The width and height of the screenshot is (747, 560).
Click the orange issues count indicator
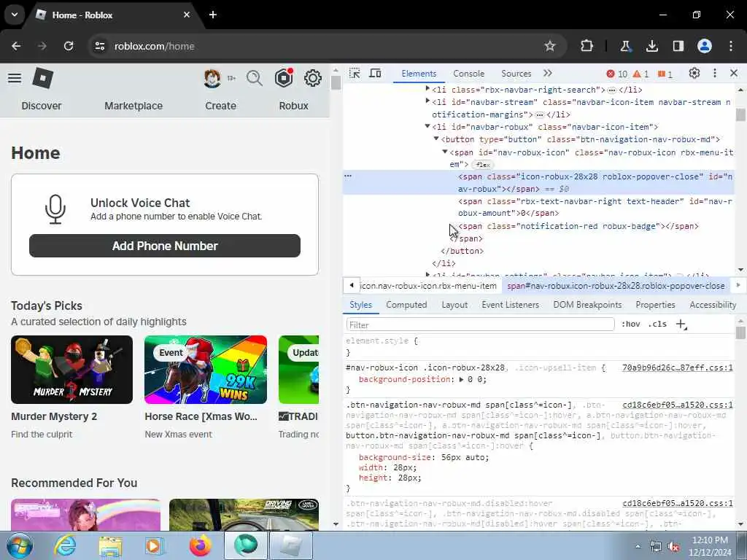coord(665,74)
